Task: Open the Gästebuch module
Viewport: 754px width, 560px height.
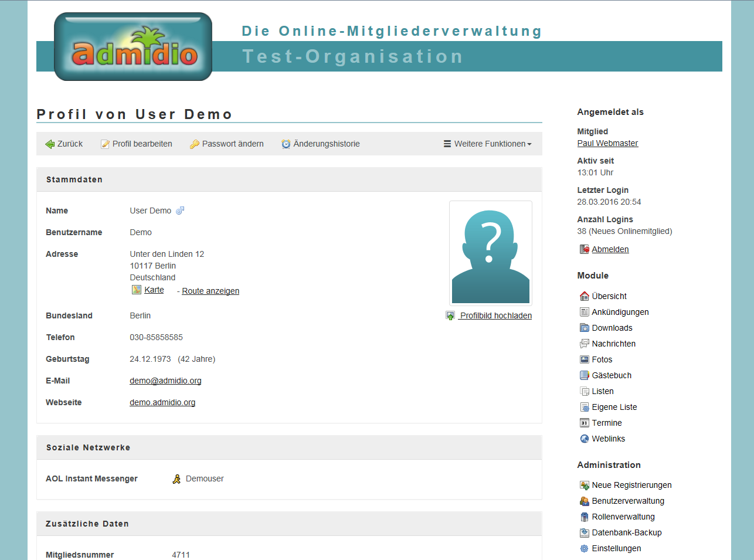Action: [611, 375]
